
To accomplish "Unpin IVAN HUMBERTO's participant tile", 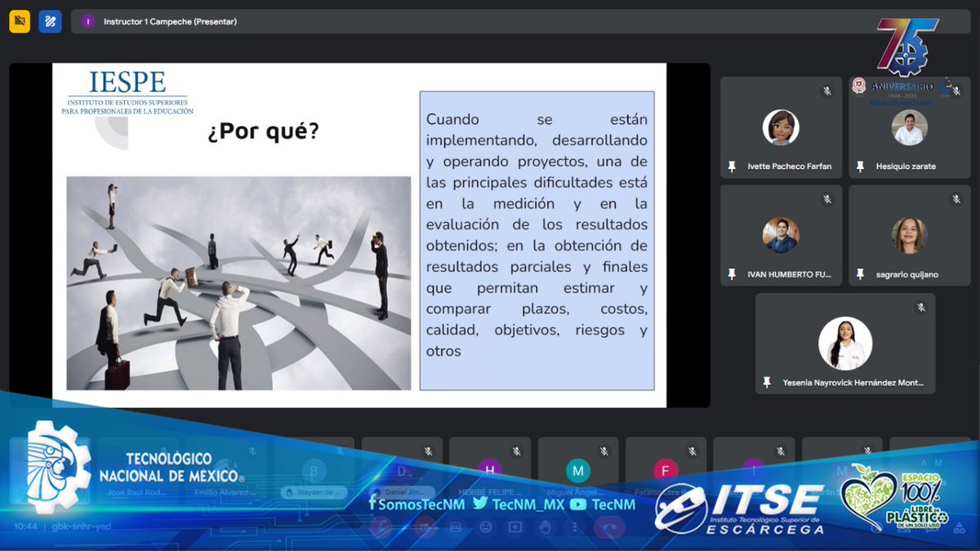I will (x=732, y=275).
